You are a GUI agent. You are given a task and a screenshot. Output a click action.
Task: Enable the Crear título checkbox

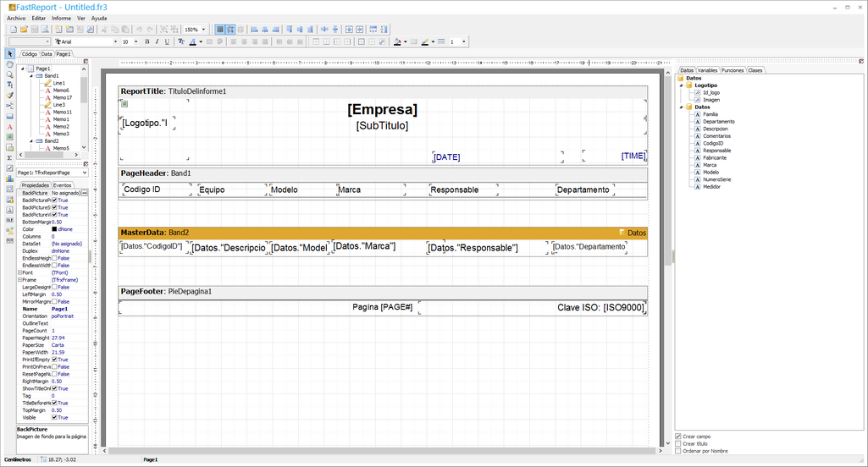click(x=678, y=443)
